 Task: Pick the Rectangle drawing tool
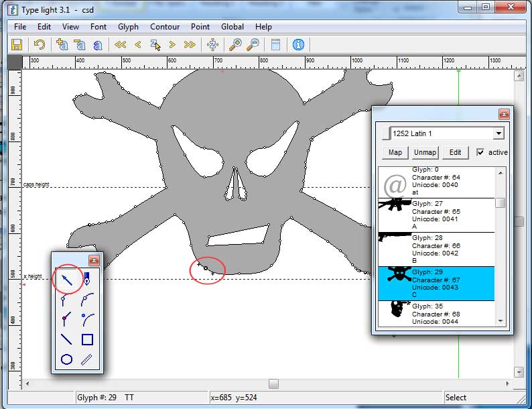[x=87, y=339]
